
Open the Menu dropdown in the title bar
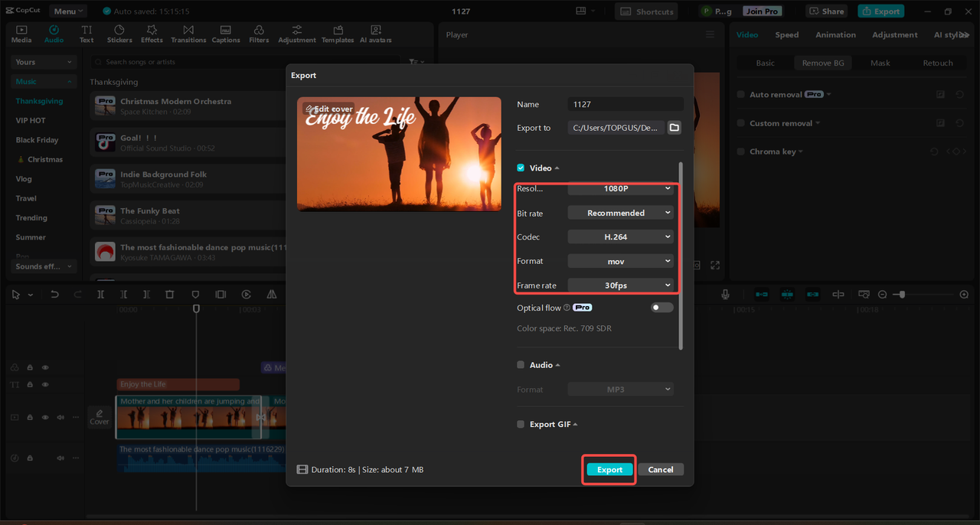click(x=68, y=11)
